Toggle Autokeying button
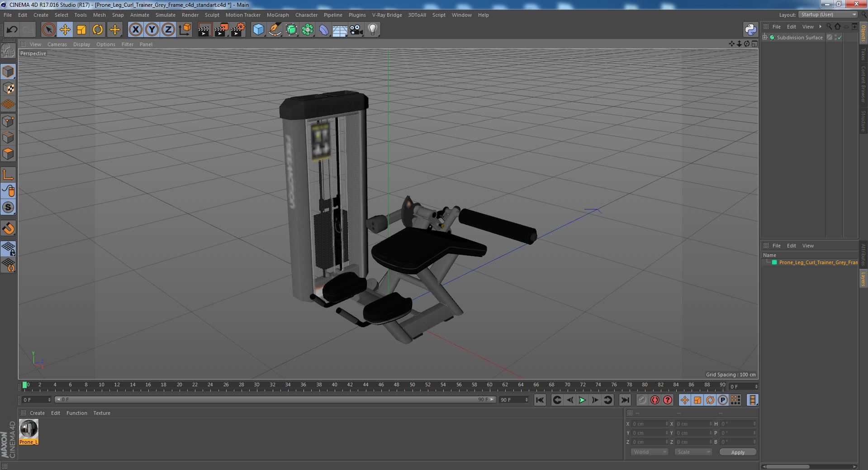 (x=655, y=400)
